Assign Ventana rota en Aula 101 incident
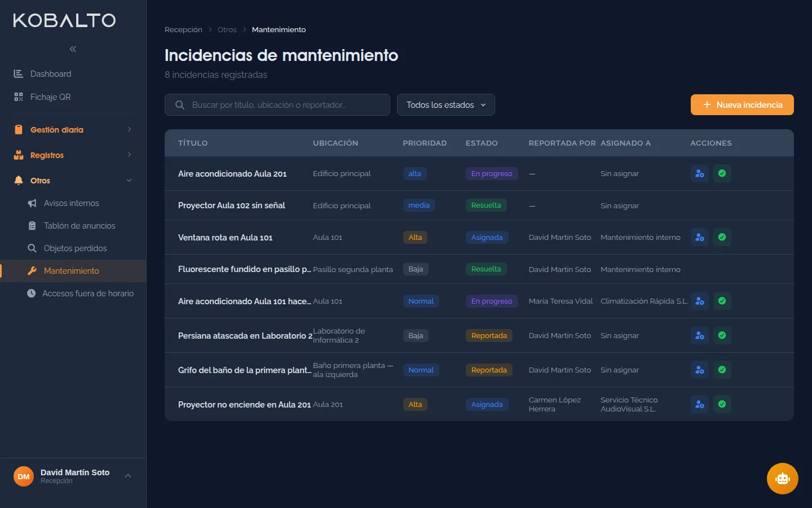Image resolution: width=812 pixels, height=508 pixels. (x=700, y=237)
